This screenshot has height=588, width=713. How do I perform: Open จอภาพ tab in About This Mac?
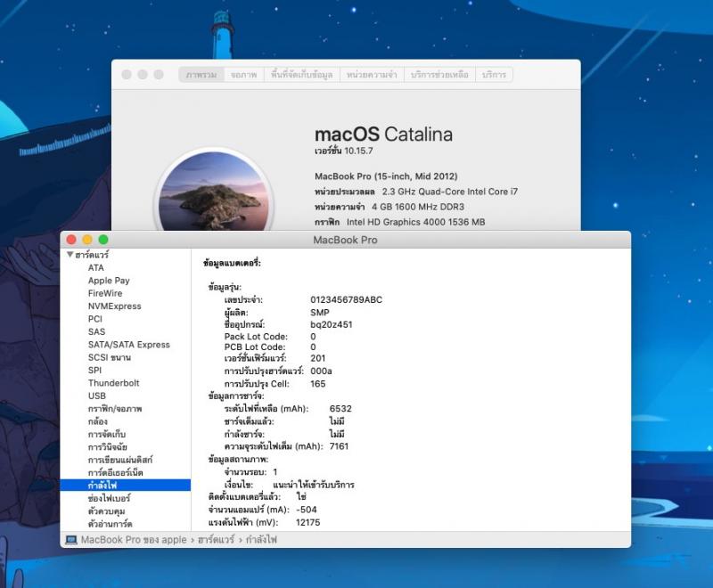point(243,75)
